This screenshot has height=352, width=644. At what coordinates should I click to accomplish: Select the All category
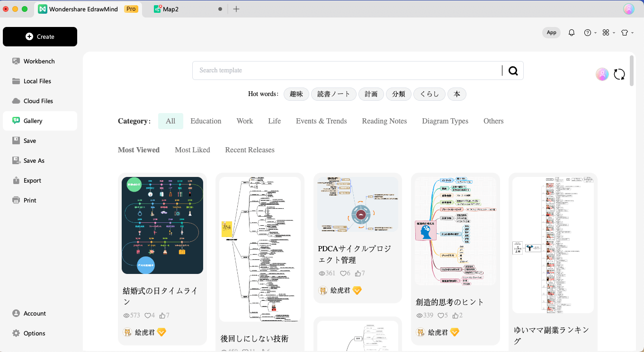click(x=170, y=121)
